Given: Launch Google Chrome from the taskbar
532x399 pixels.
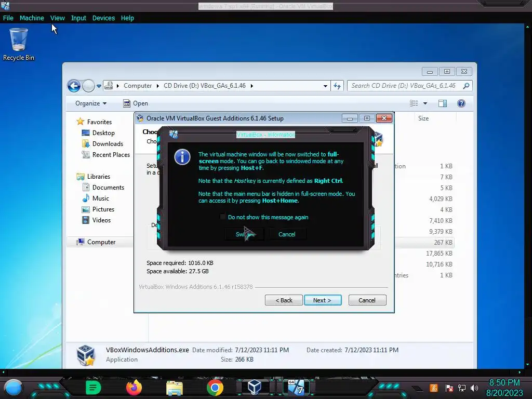Looking at the screenshot, I should coord(215,388).
